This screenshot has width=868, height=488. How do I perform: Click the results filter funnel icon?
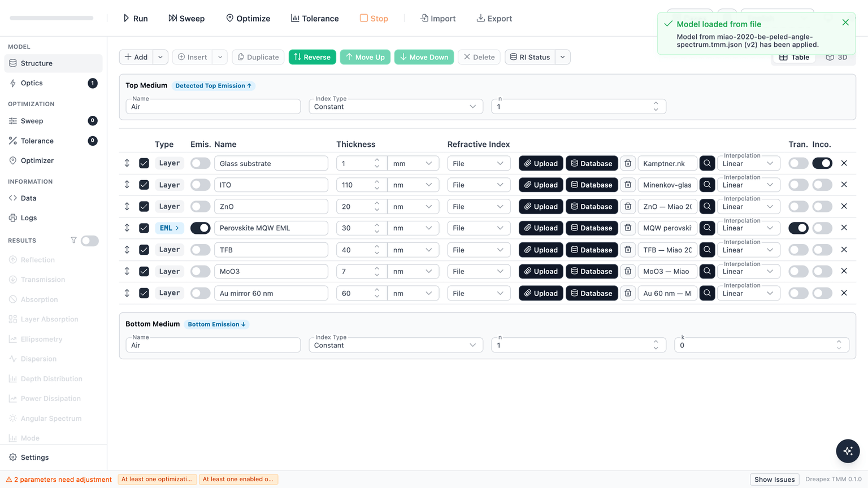tap(73, 241)
